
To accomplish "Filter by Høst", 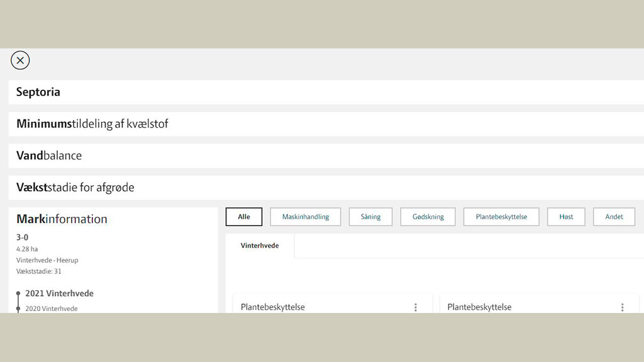I will [566, 217].
